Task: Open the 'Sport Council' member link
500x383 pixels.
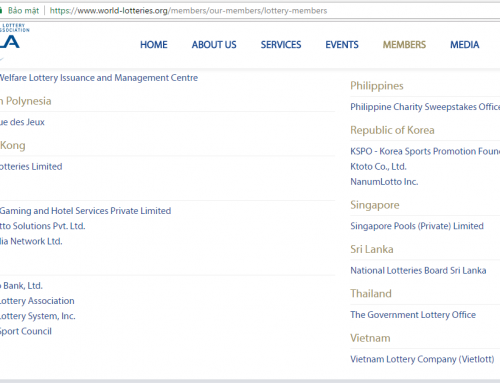Action: tap(26, 331)
